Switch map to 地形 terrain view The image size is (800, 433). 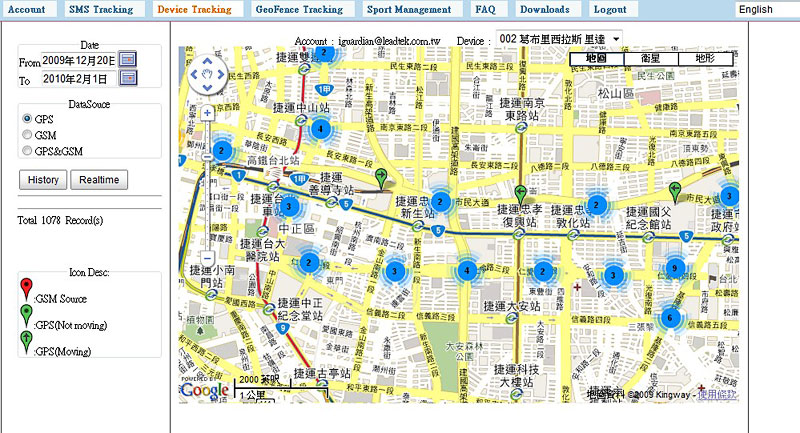coord(706,59)
